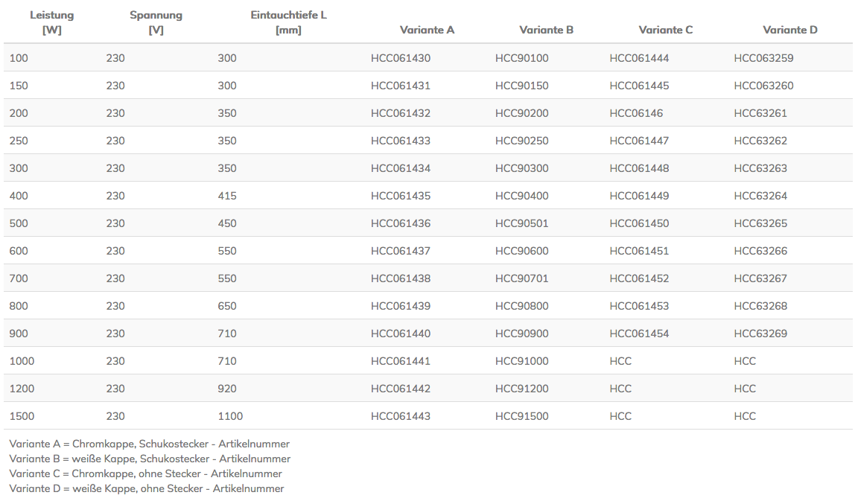Click the Variante C column header
855x504 pixels.
(x=666, y=30)
